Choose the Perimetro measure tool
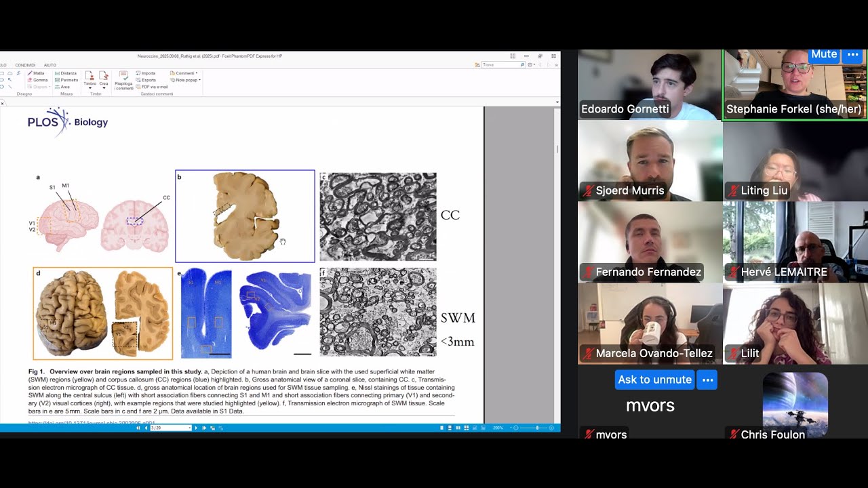The height and width of the screenshot is (488, 868). pyautogui.click(x=66, y=80)
